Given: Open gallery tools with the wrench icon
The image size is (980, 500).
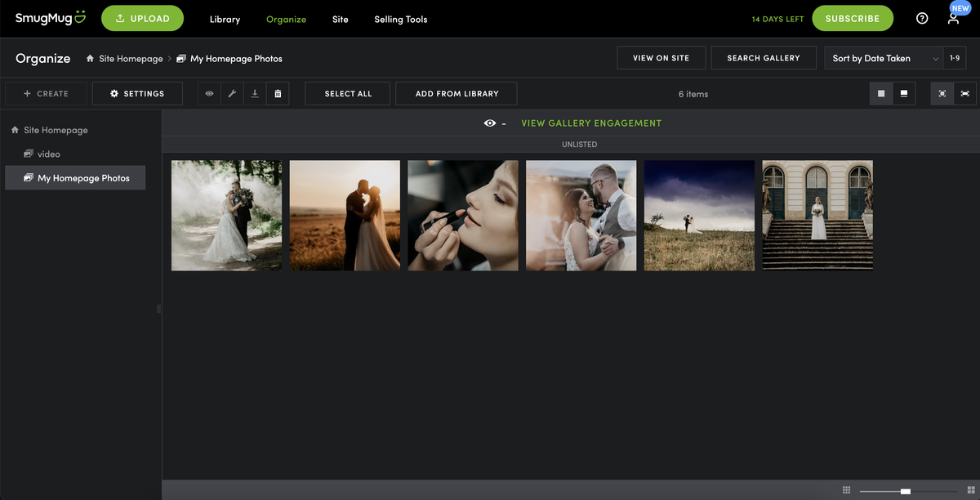Looking at the screenshot, I should coord(231,93).
